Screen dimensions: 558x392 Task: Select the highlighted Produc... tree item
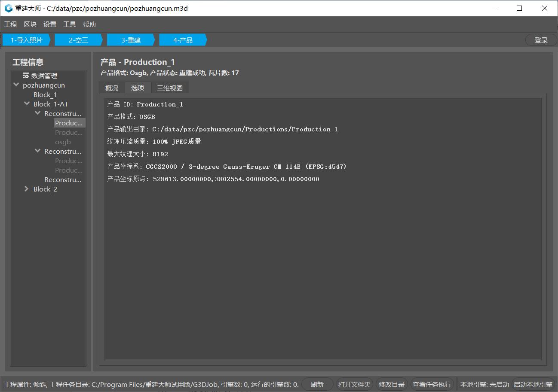(69, 123)
